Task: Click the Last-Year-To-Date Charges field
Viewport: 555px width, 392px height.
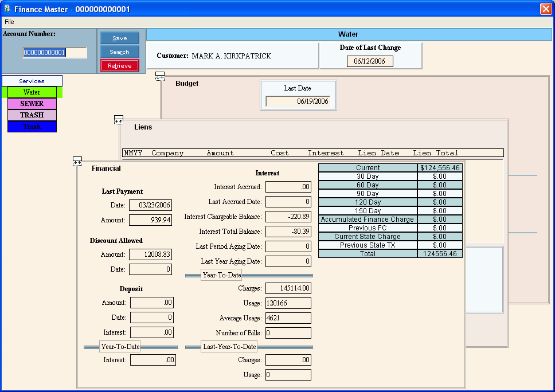Action: (288, 360)
